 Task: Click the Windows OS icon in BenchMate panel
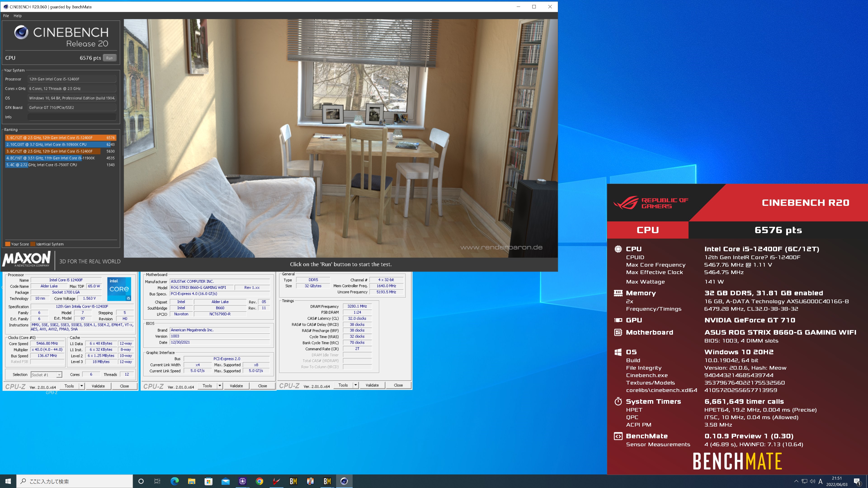click(x=618, y=352)
